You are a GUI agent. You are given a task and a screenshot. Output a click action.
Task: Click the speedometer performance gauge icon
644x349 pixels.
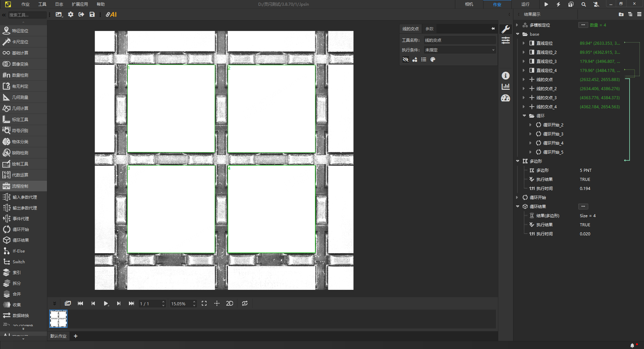click(505, 98)
